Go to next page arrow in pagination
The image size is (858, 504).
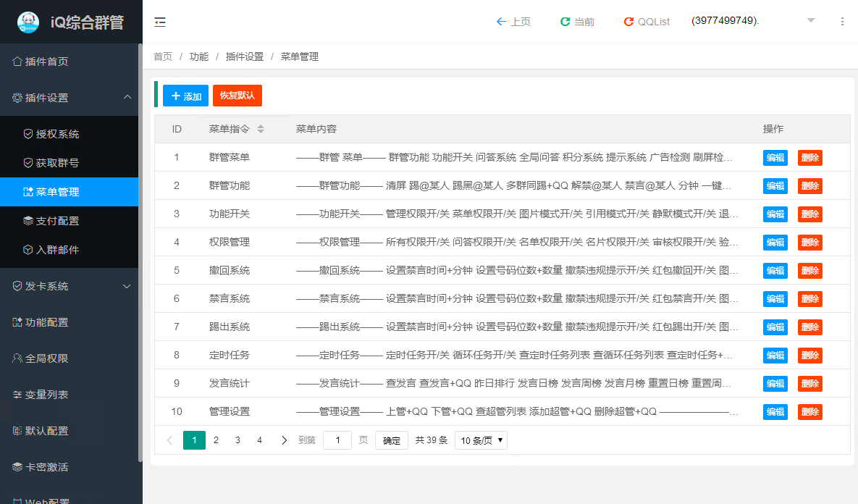point(284,440)
